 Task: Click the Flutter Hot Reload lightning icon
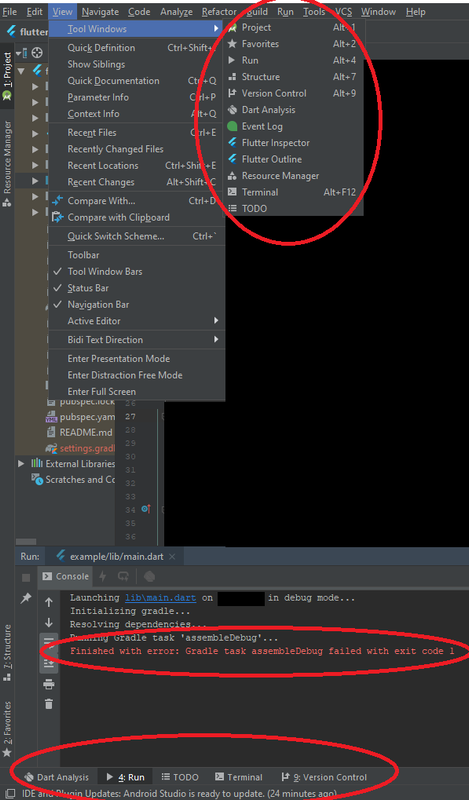103,577
